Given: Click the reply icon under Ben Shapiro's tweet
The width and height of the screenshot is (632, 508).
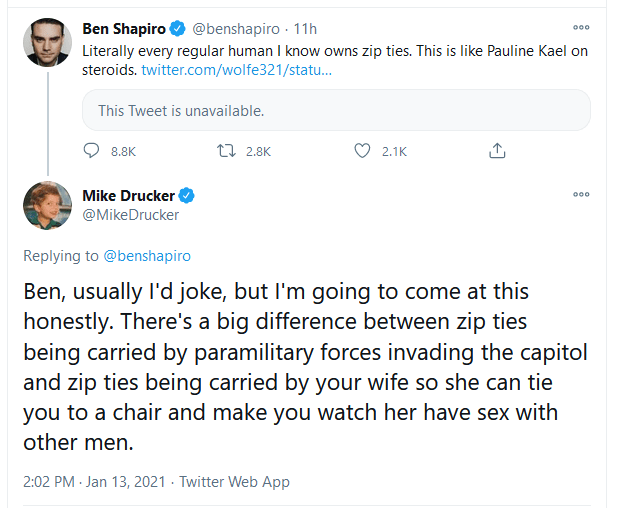Looking at the screenshot, I should click(x=92, y=151).
